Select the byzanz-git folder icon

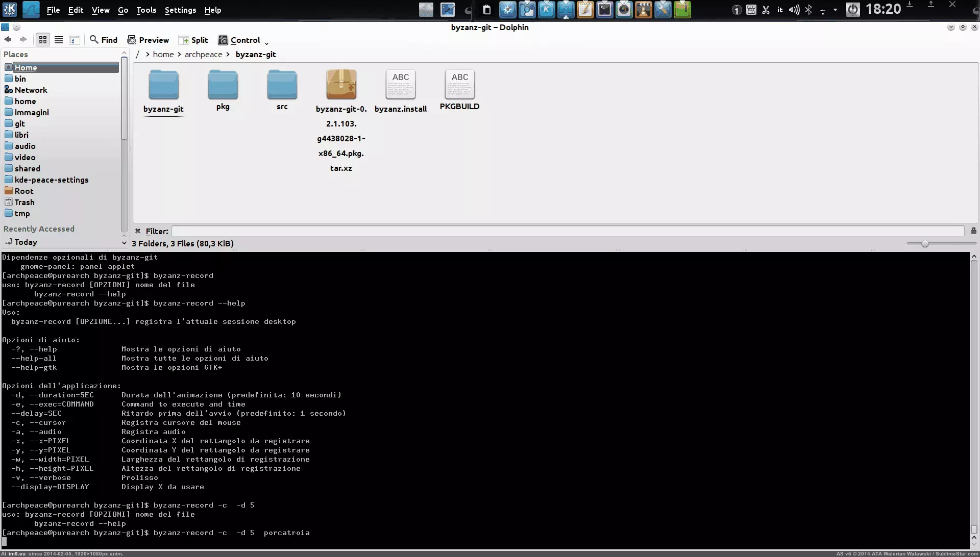click(x=163, y=85)
